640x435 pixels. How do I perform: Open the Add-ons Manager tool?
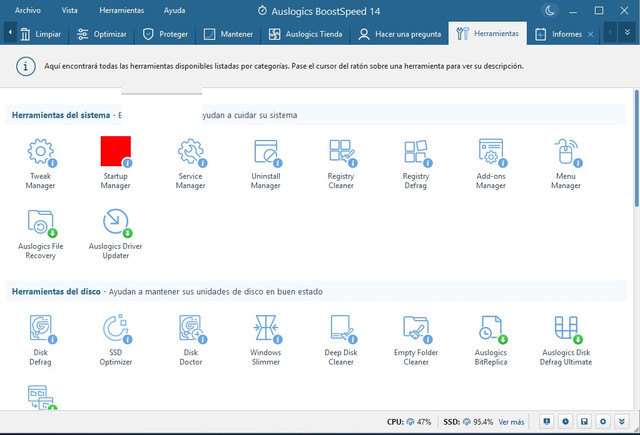(491, 164)
